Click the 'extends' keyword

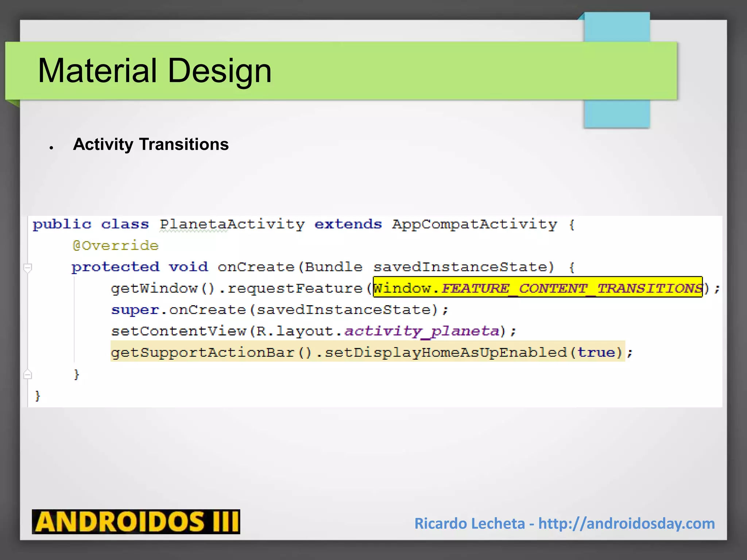(348, 224)
